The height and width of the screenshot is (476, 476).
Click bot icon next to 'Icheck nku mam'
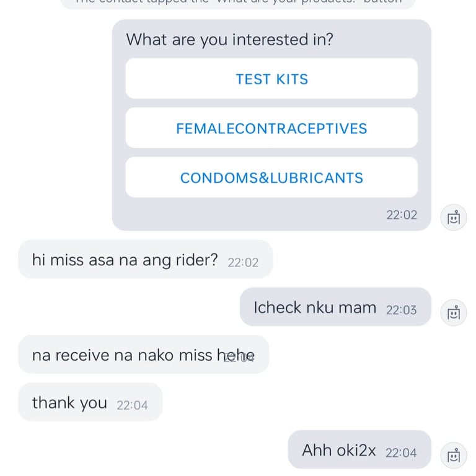(454, 312)
